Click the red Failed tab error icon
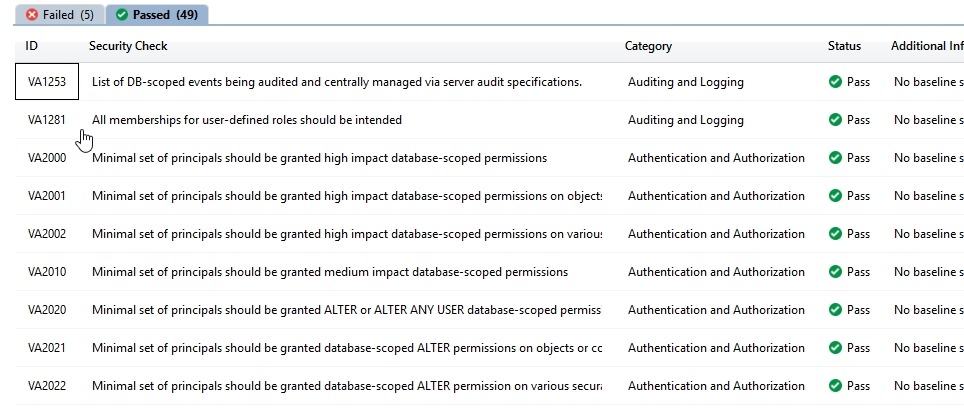This screenshot has width=964, height=411. coord(32,15)
